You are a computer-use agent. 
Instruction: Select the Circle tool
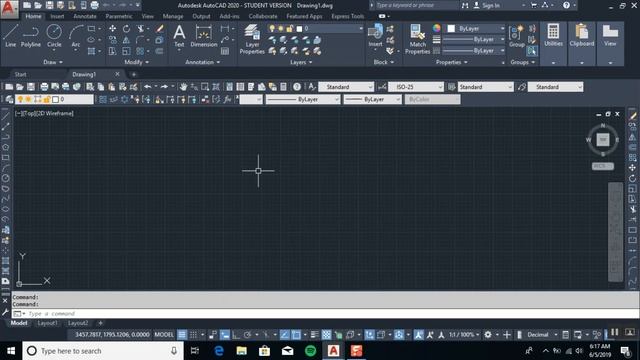pos(54,36)
